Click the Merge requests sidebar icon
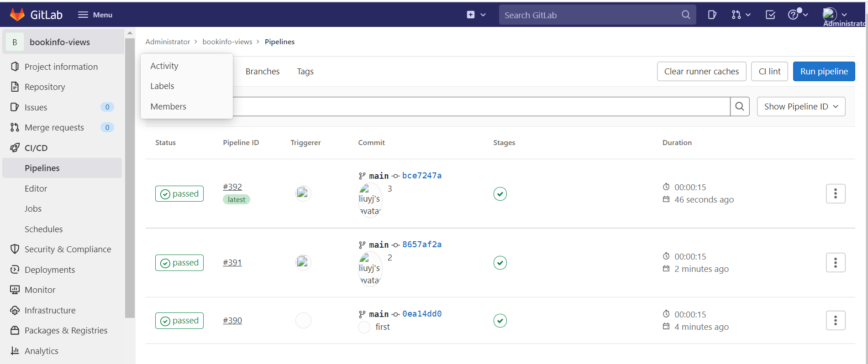Screen dimensions: 868x364 (15, 127)
